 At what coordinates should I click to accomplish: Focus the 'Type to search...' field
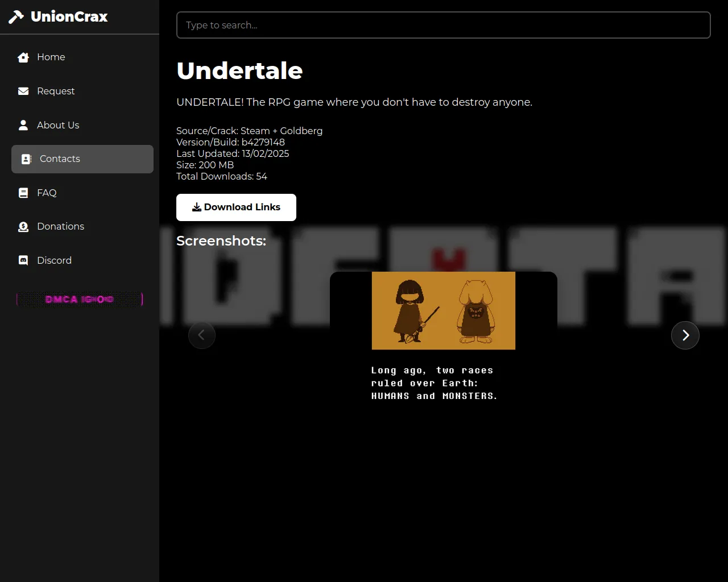pos(443,25)
